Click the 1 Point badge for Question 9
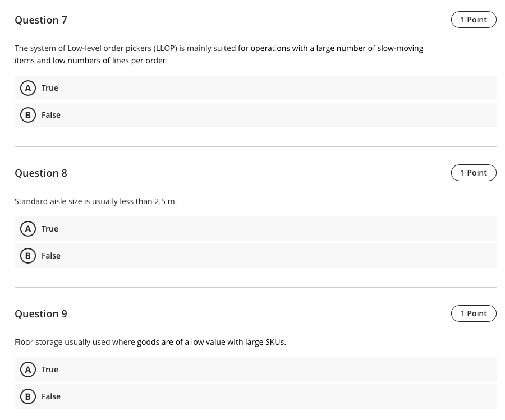This screenshot has width=505, height=420. (x=474, y=313)
